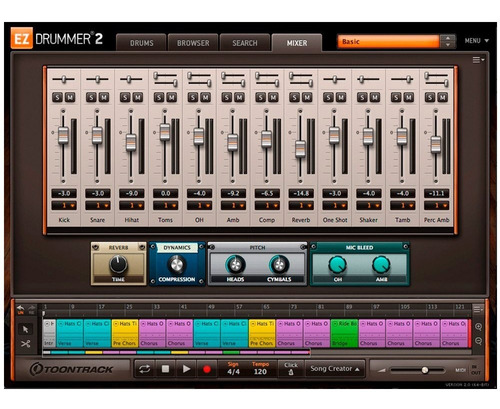Click the Pitch Heads knob
The width and height of the screenshot is (500, 409).
[235, 265]
